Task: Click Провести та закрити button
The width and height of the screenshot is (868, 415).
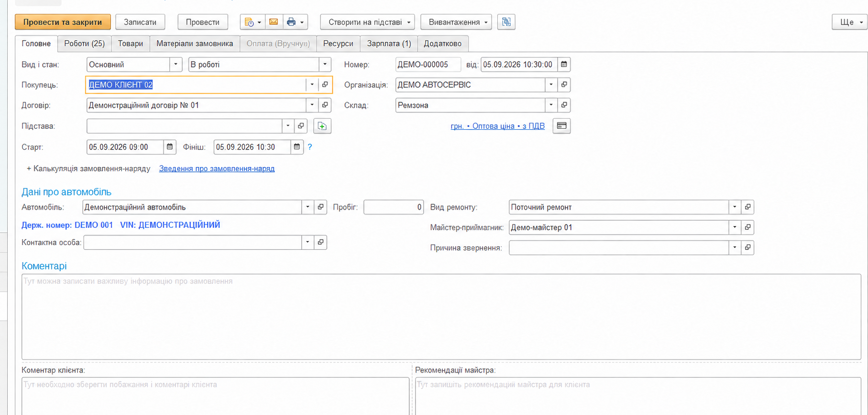Action: [63, 22]
